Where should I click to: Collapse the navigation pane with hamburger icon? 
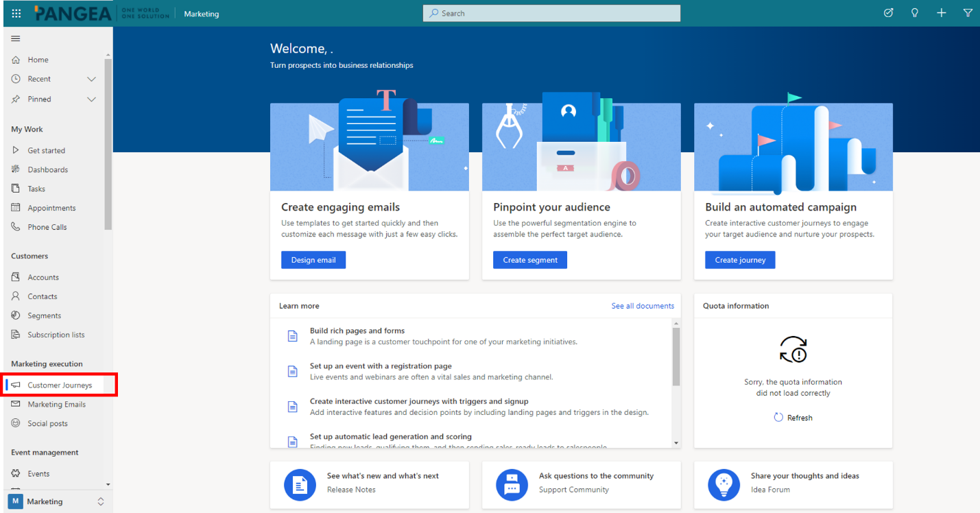point(15,38)
